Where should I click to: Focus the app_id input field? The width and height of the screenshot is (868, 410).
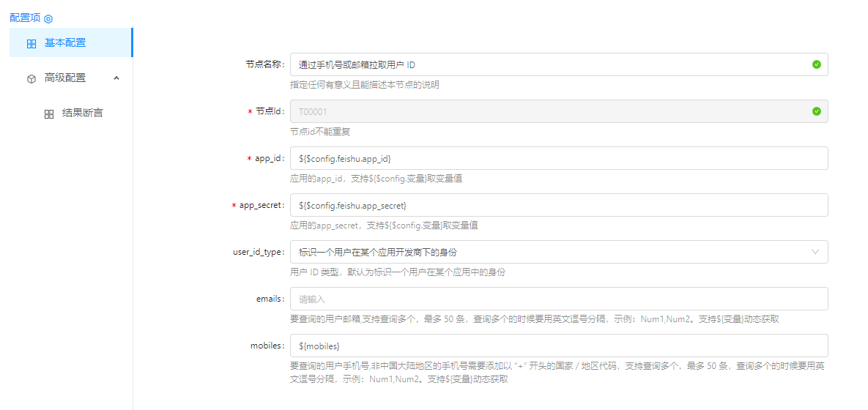[558, 158]
